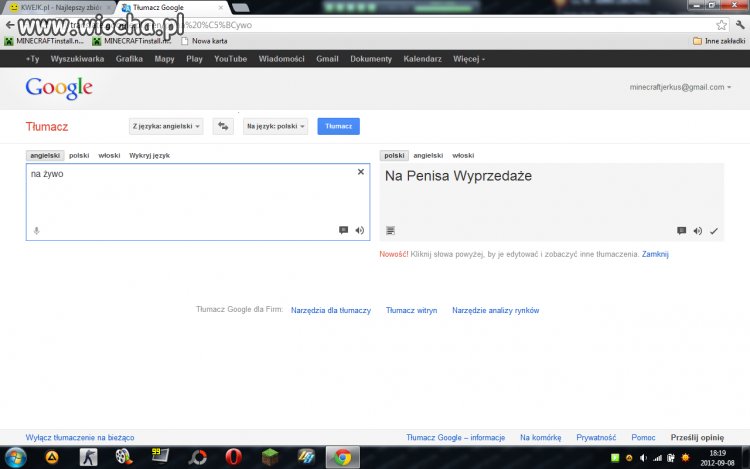750x469 pixels.
Task: Open Minecraft grass block taskbar icon
Action: [x=270, y=458]
